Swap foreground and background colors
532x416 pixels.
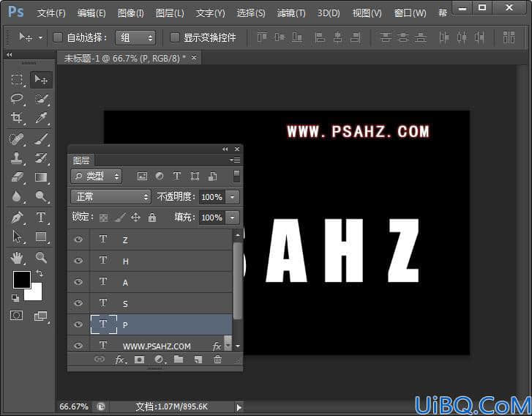40,273
